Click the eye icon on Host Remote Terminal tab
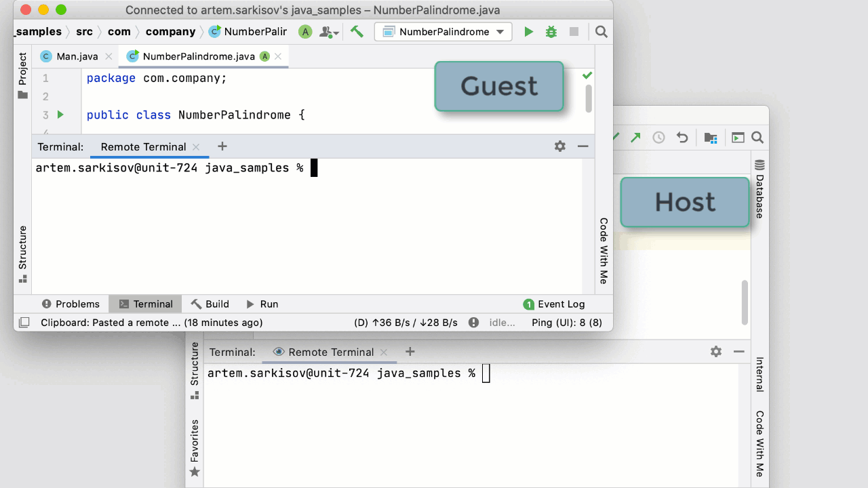The height and width of the screenshot is (488, 868). (x=278, y=352)
